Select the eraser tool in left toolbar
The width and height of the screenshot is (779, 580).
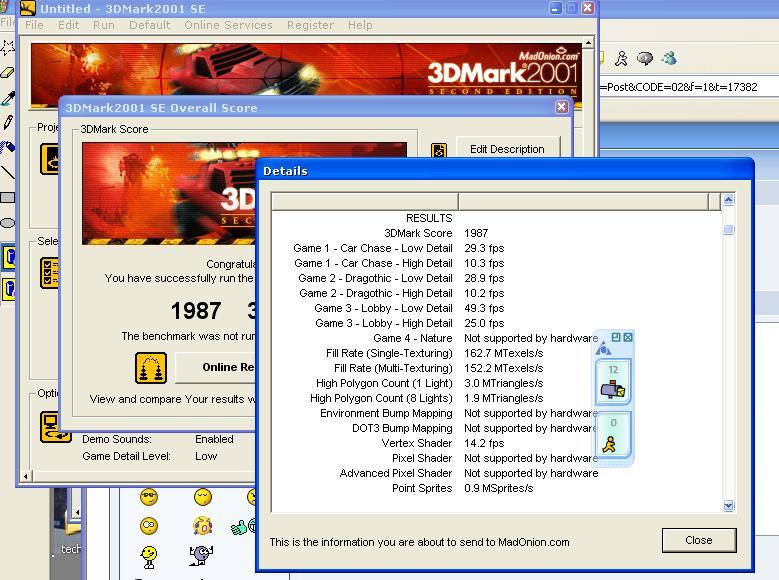tap(8, 73)
